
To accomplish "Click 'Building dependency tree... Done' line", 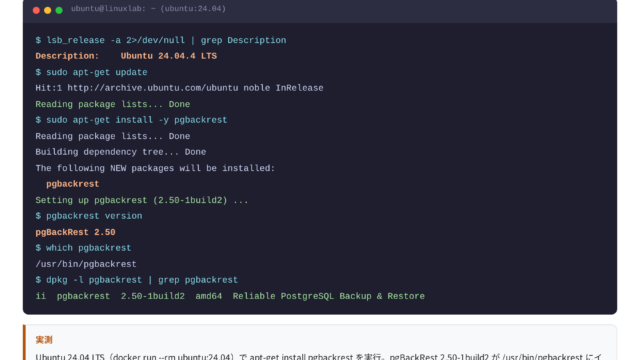I will coord(121,152).
